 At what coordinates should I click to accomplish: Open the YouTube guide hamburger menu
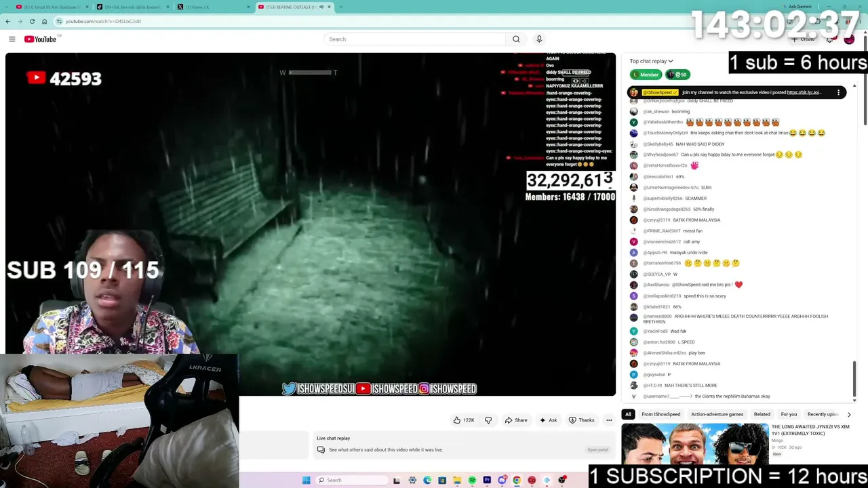click(12, 39)
